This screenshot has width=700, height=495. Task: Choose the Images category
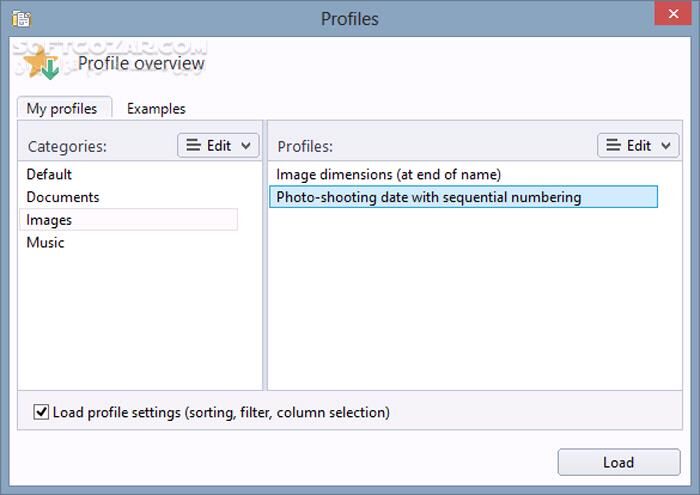click(49, 220)
